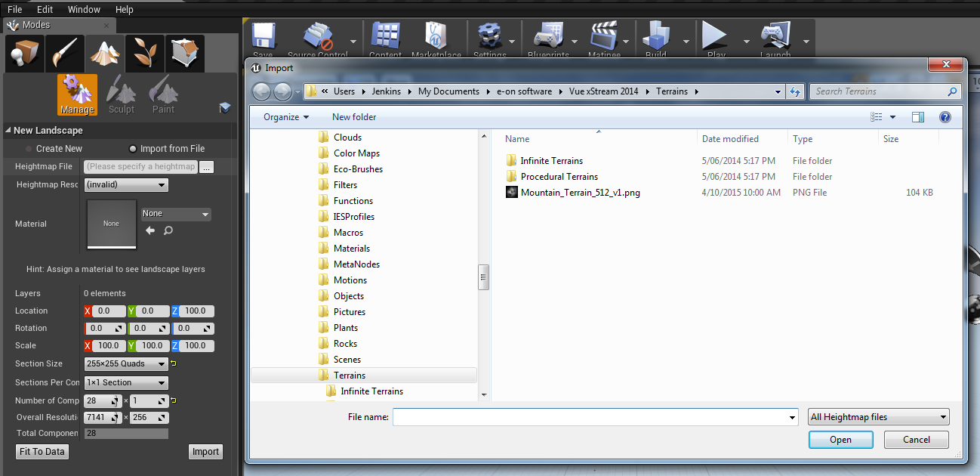The height and width of the screenshot is (476, 980).
Task: Open the All Heightmap files type dropdown
Action: pos(879,417)
